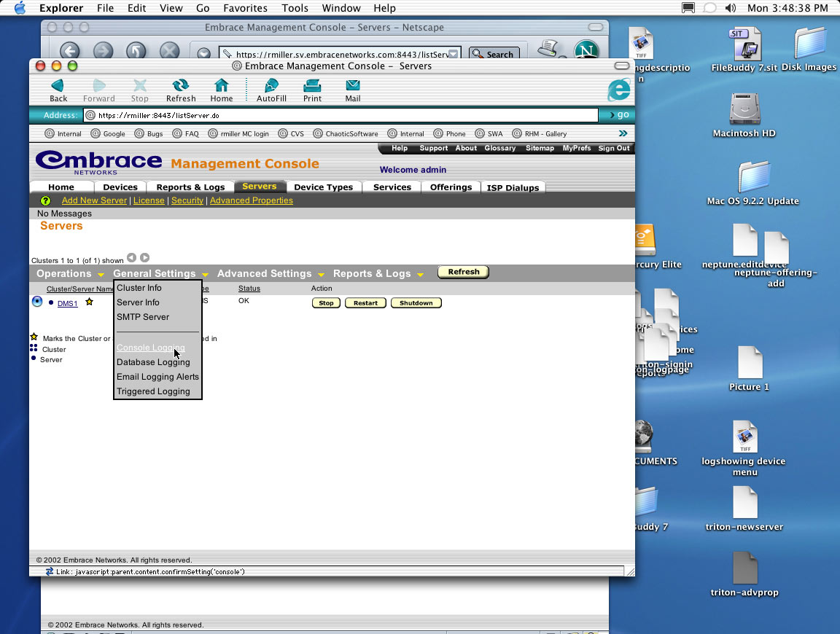Click the Address URL input field
Viewport: 840px width, 634px height.
pyautogui.click(x=343, y=115)
